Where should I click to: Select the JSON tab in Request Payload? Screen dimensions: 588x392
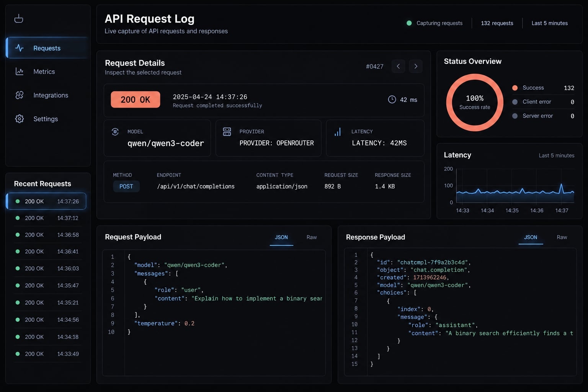(x=281, y=237)
